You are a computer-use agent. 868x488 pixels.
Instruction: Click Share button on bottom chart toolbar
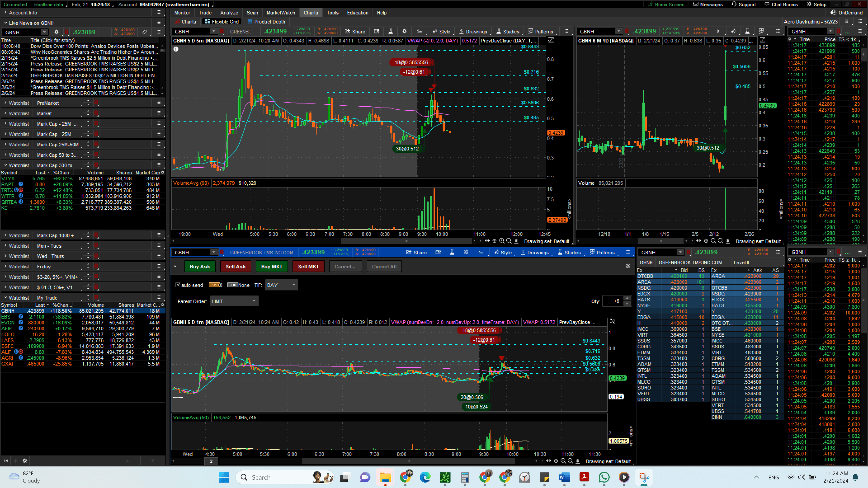(416, 252)
